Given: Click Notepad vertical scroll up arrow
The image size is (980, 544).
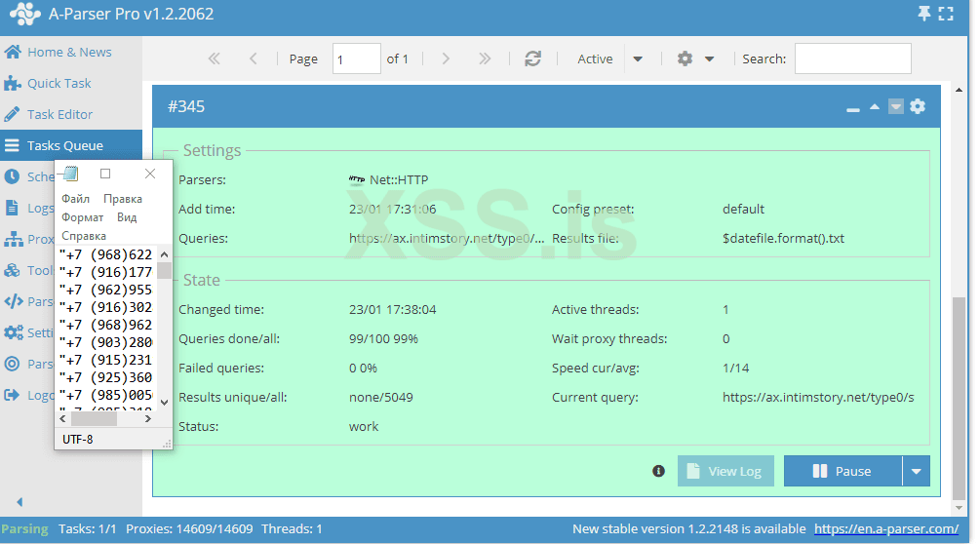Looking at the screenshot, I should (x=164, y=254).
